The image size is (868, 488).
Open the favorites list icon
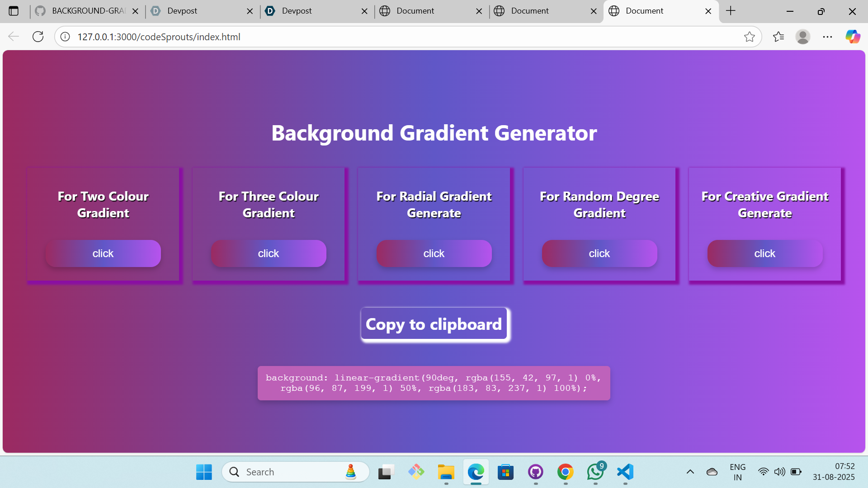(x=778, y=37)
